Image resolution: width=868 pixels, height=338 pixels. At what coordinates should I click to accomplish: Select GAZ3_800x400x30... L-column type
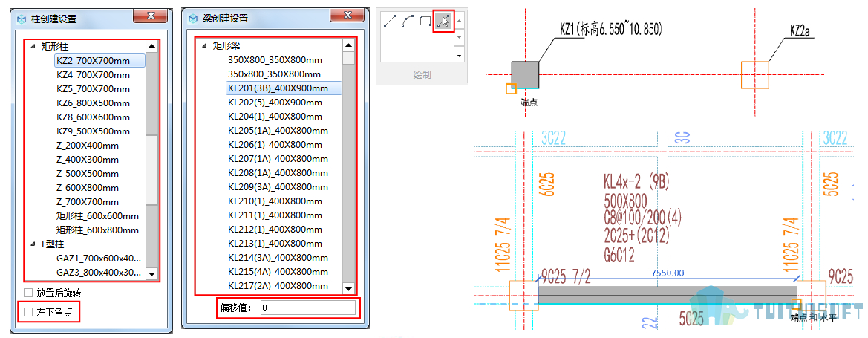[99, 272]
